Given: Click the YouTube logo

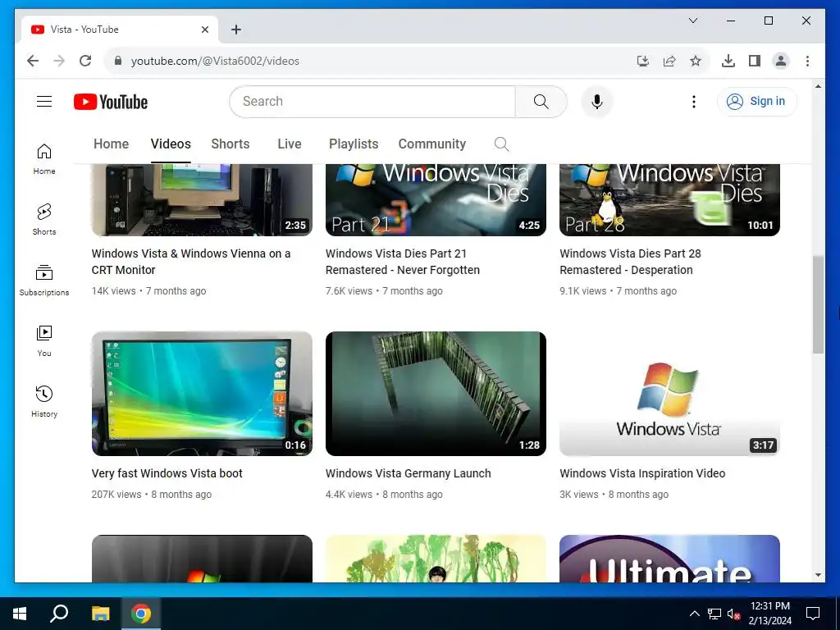Looking at the screenshot, I should pos(111,102).
